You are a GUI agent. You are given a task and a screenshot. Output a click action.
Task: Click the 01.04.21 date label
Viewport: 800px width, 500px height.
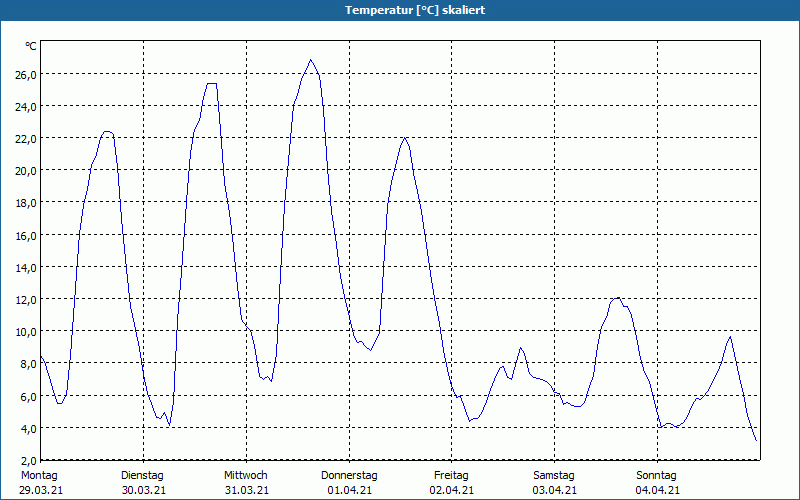[349, 490]
